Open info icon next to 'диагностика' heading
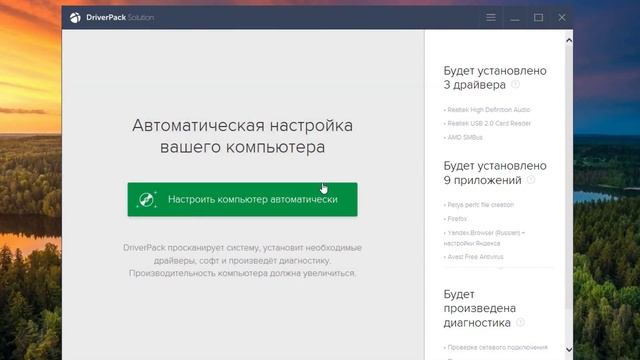This screenshot has height=360, width=640. pos(520,322)
